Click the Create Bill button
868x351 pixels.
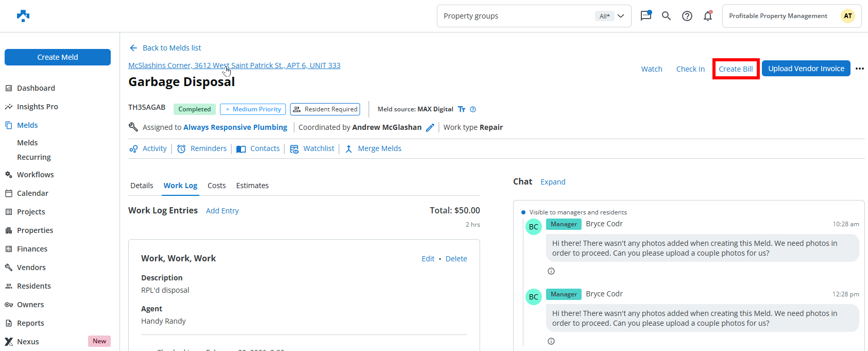736,69
